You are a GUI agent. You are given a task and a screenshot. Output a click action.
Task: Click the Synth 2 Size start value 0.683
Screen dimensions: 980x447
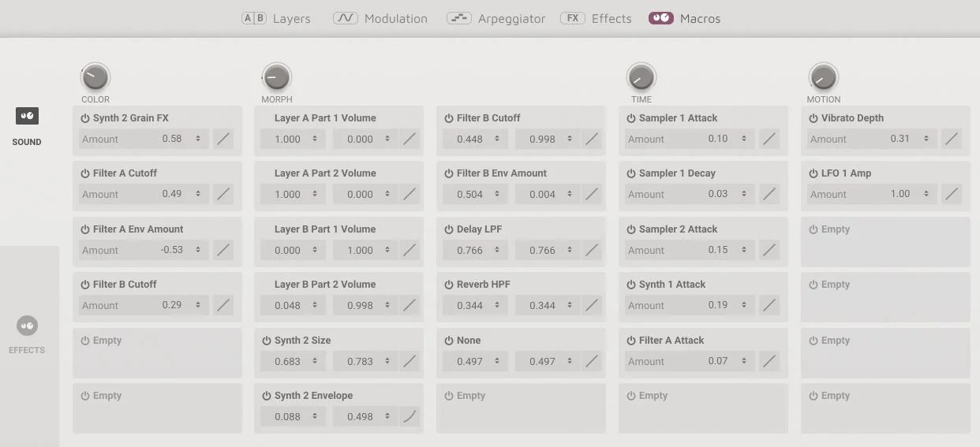tap(287, 361)
